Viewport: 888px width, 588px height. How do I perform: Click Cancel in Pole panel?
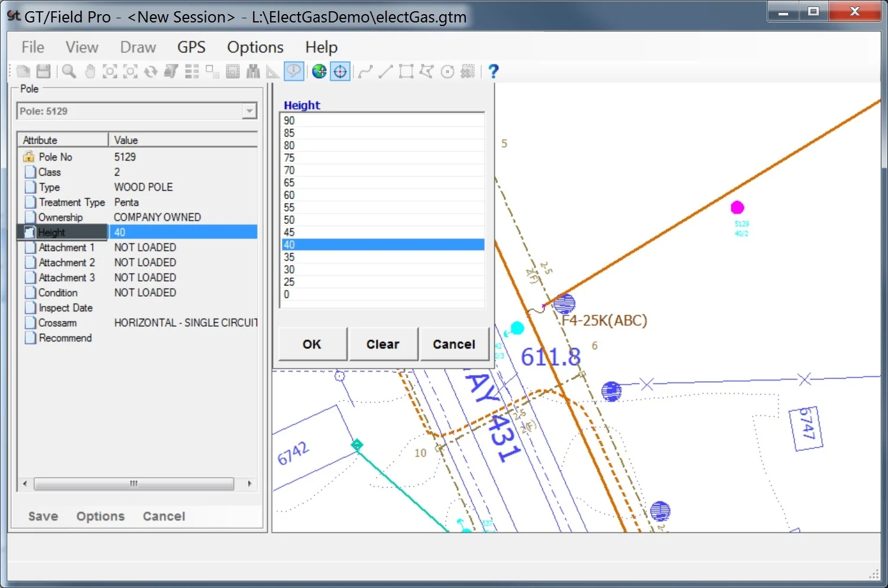(164, 516)
